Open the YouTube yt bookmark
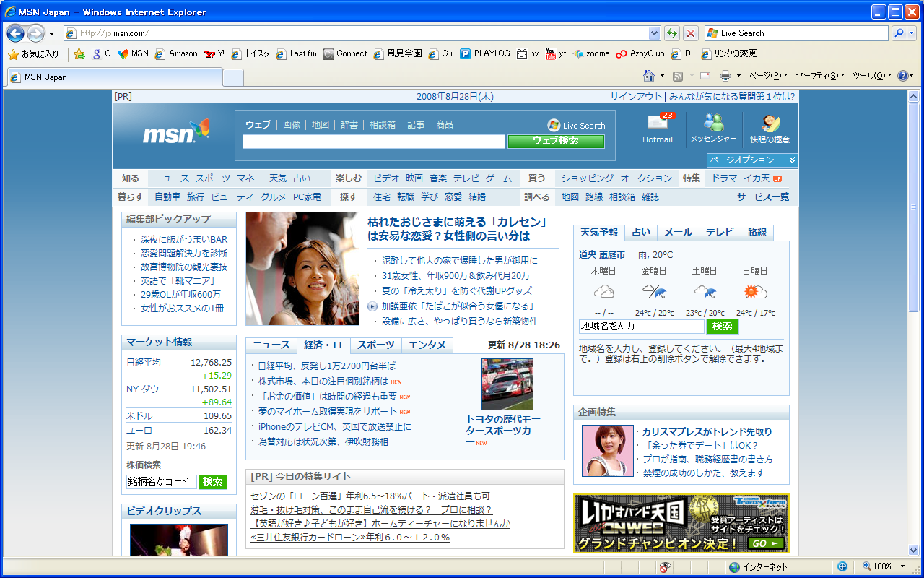This screenshot has width=924, height=578. (x=556, y=54)
